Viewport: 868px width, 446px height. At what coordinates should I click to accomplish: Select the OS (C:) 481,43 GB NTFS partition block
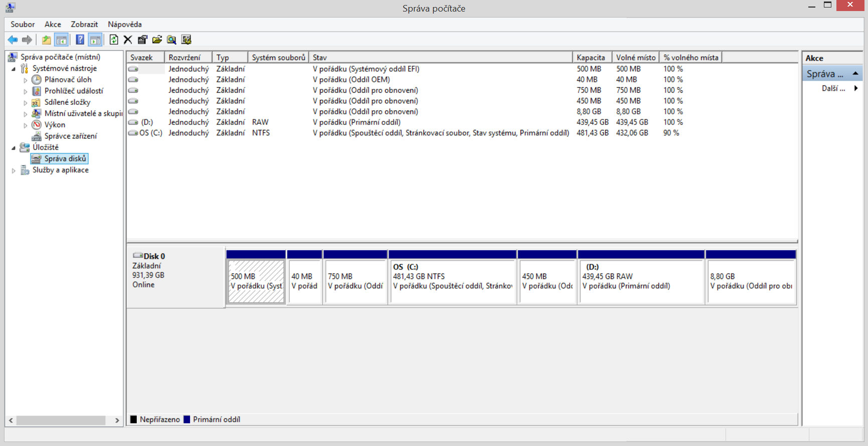click(x=453, y=281)
